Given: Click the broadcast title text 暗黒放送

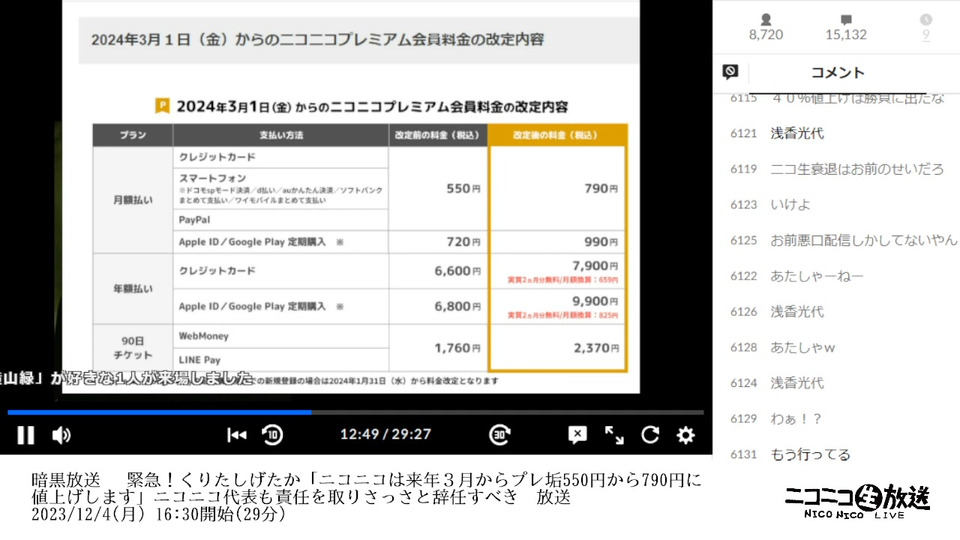Looking at the screenshot, I should pyautogui.click(x=66, y=479).
